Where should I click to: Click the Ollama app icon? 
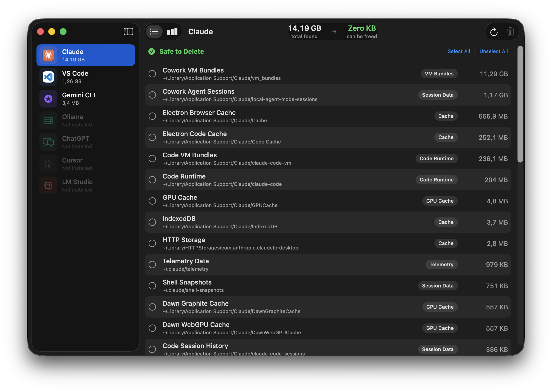(x=48, y=120)
